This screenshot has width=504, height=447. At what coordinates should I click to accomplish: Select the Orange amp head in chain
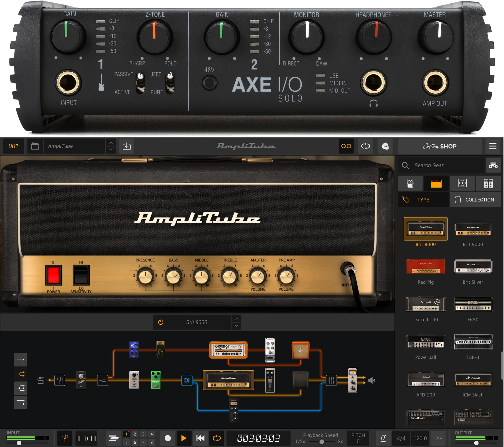[x=228, y=350]
